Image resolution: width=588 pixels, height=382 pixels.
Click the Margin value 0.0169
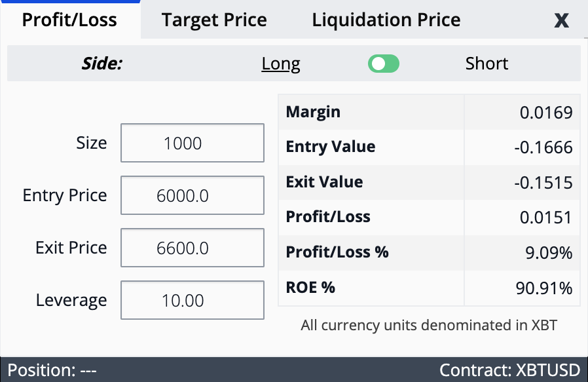546,113
